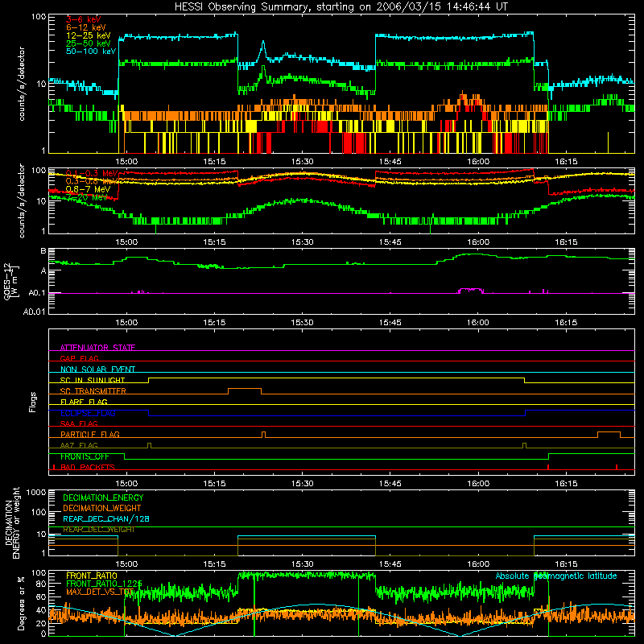Viewport: 644px width, 644px height.
Task: Select the REAR_DEC_CHAN/128 legend label
Action: pos(106,518)
